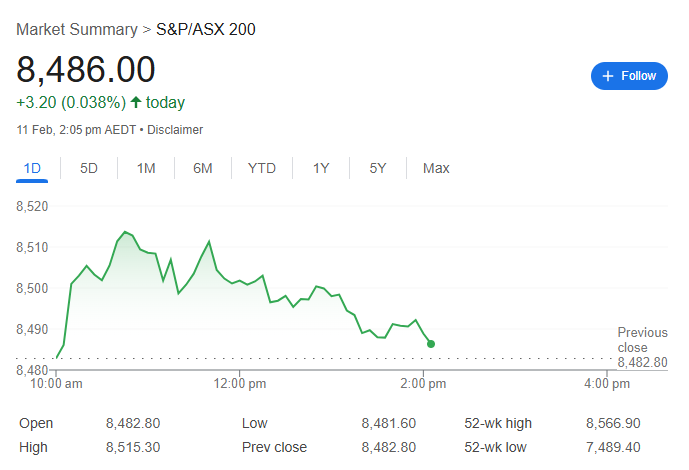
Task: View the 1Y chart range
Action: [x=321, y=168]
